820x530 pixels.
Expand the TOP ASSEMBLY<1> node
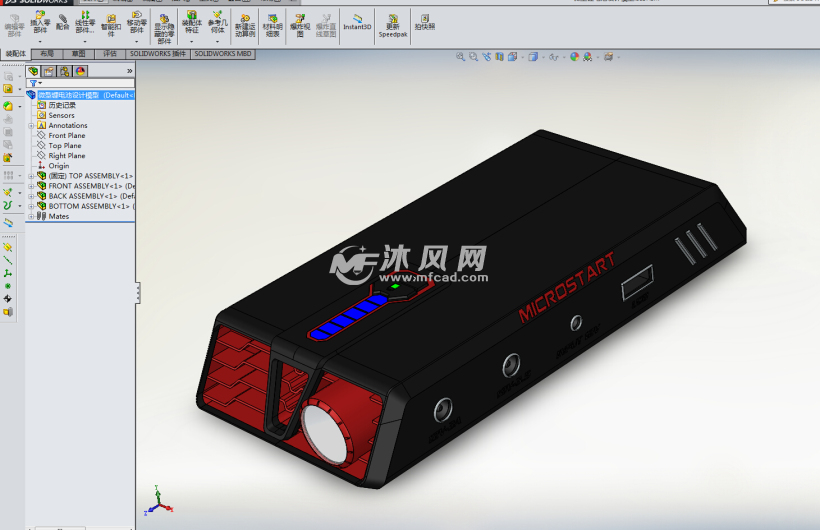coord(31,176)
